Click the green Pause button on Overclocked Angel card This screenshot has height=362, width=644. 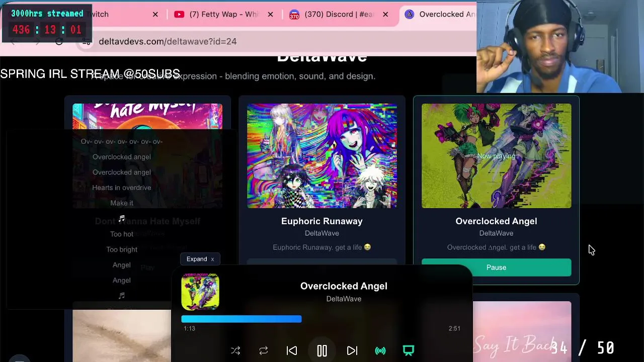(x=496, y=267)
